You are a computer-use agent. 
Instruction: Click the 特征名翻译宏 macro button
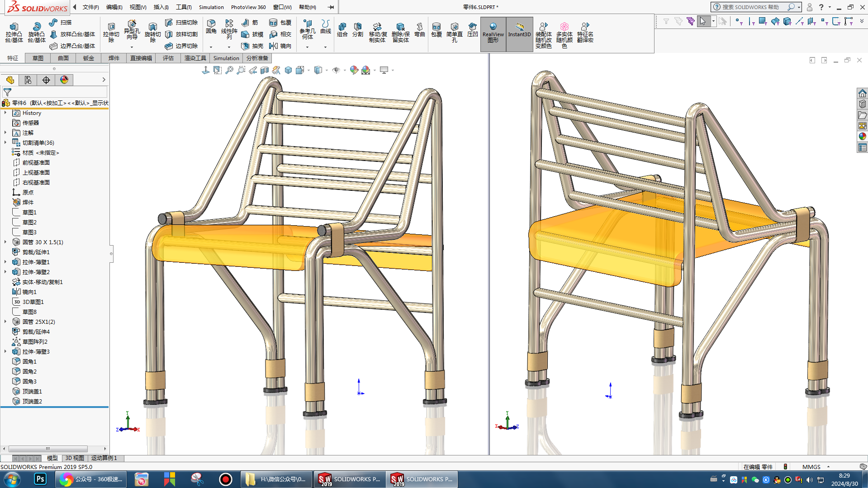[x=585, y=32]
